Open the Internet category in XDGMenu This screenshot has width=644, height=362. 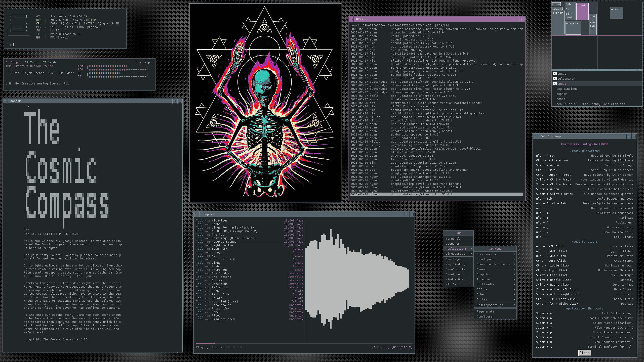click(x=495, y=279)
